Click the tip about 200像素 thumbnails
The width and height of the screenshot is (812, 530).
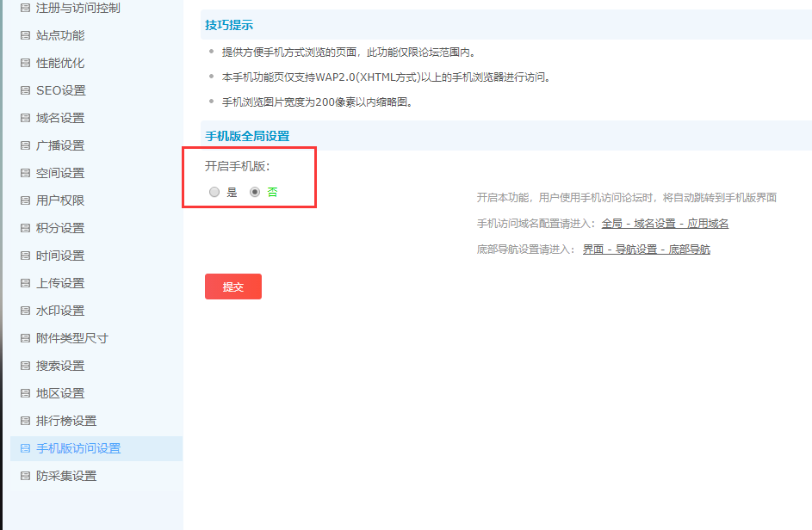pyautogui.click(x=317, y=102)
